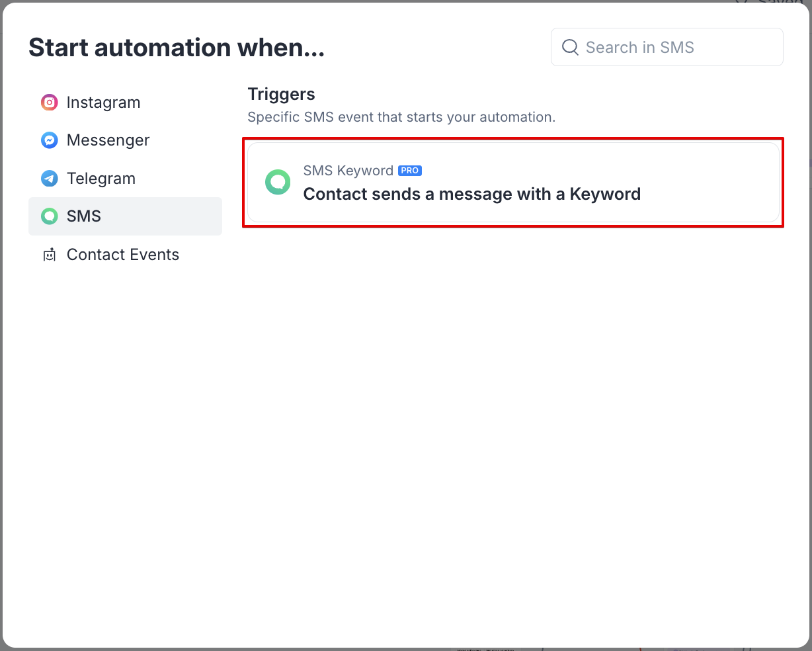This screenshot has width=812, height=651.
Task: Click the "Start automation when..." title
Action: tap(177, 48)
